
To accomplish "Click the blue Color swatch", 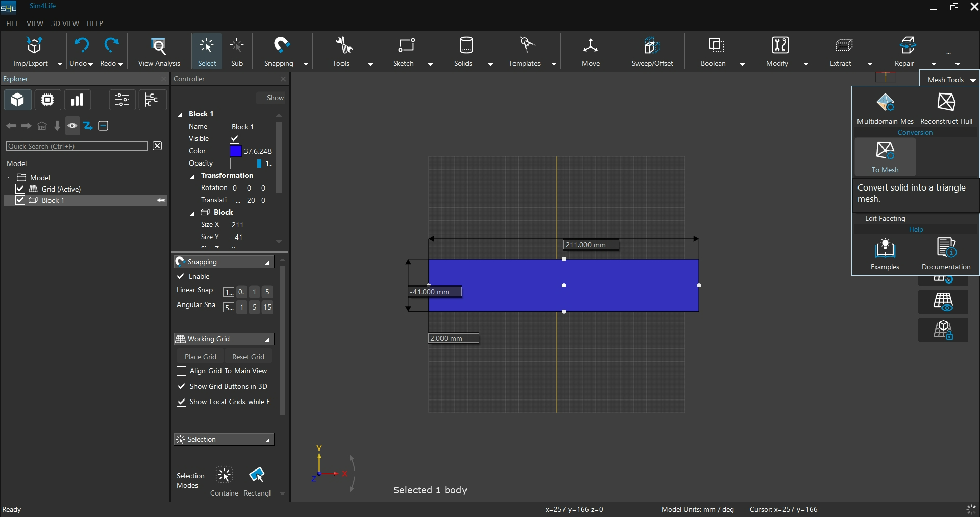I will (235, 151).
